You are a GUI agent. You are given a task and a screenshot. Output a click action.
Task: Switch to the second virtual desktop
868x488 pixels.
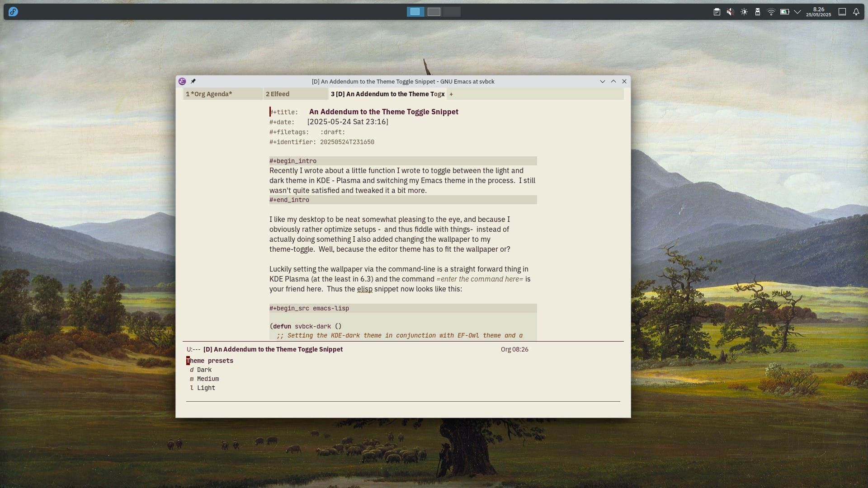point(434,12)
